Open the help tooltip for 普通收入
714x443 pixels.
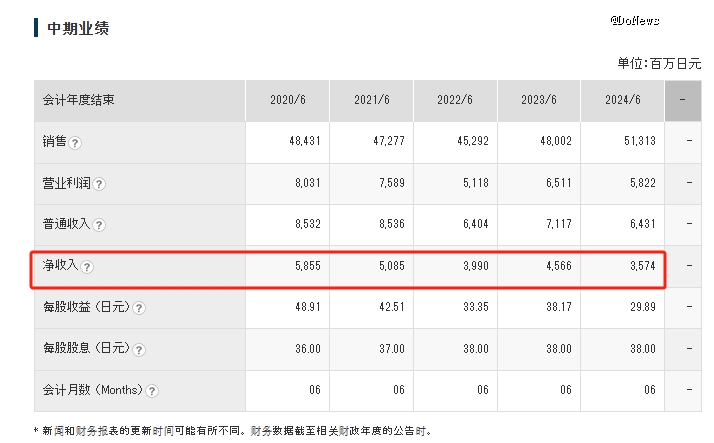99,226
